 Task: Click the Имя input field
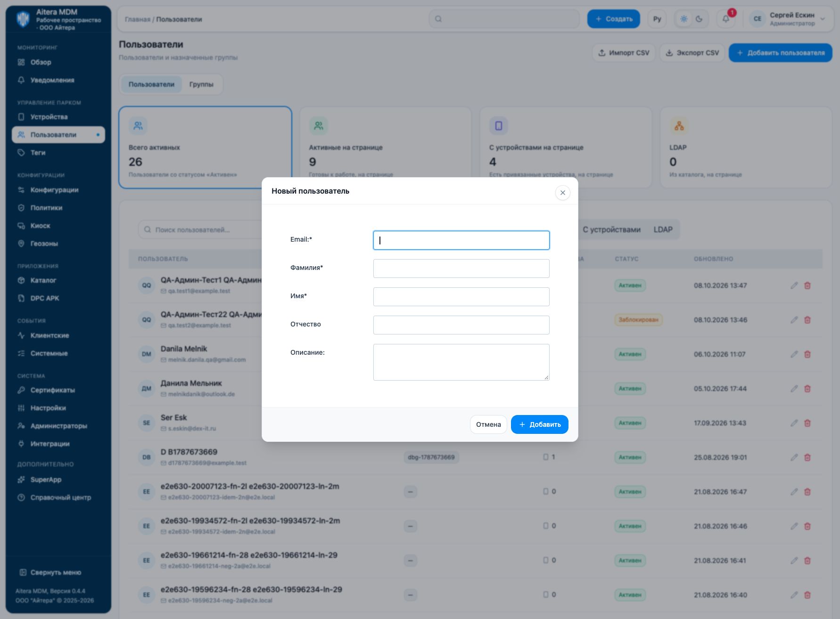point(461,297)
